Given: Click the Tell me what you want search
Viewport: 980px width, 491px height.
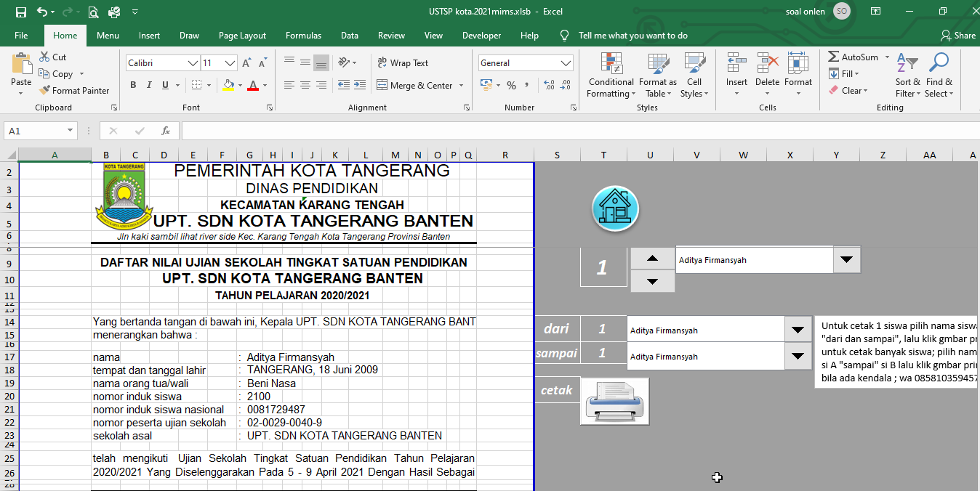Looking at the screenshot, I should click(x=632, y=36).
